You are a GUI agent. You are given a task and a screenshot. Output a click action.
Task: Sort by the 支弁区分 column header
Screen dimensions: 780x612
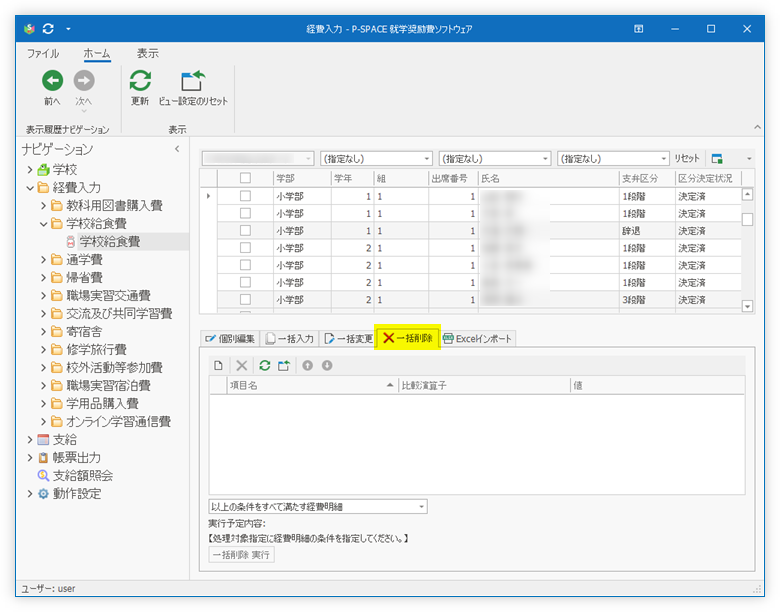(x=647, y=178)
